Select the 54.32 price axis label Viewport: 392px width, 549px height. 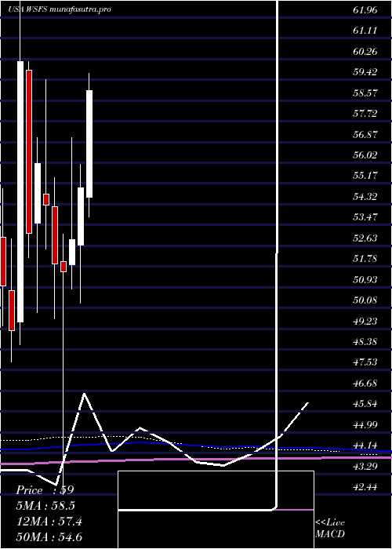pyautogui.click(x=365, y=197)
